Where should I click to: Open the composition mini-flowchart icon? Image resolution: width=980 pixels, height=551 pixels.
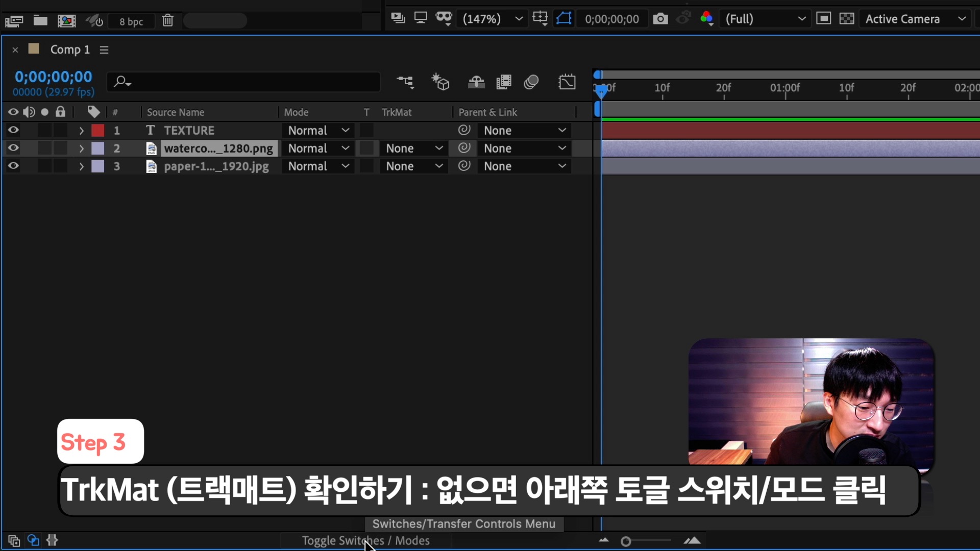point(405,82)
